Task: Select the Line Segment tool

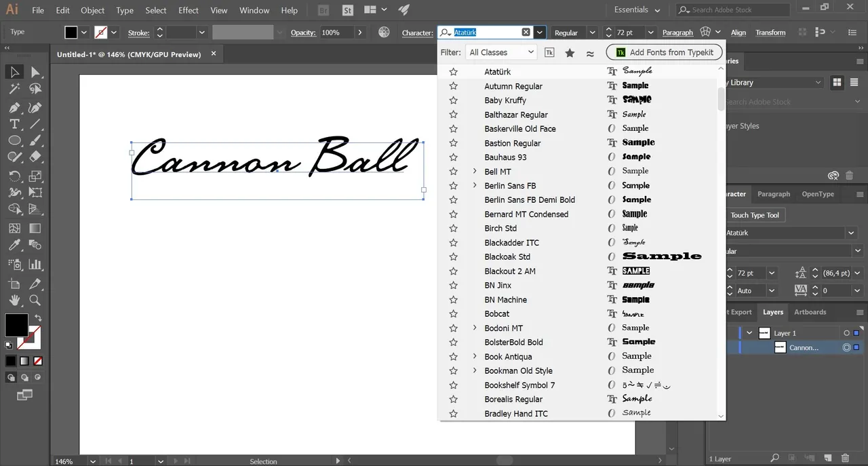Action: pos(35,124)
